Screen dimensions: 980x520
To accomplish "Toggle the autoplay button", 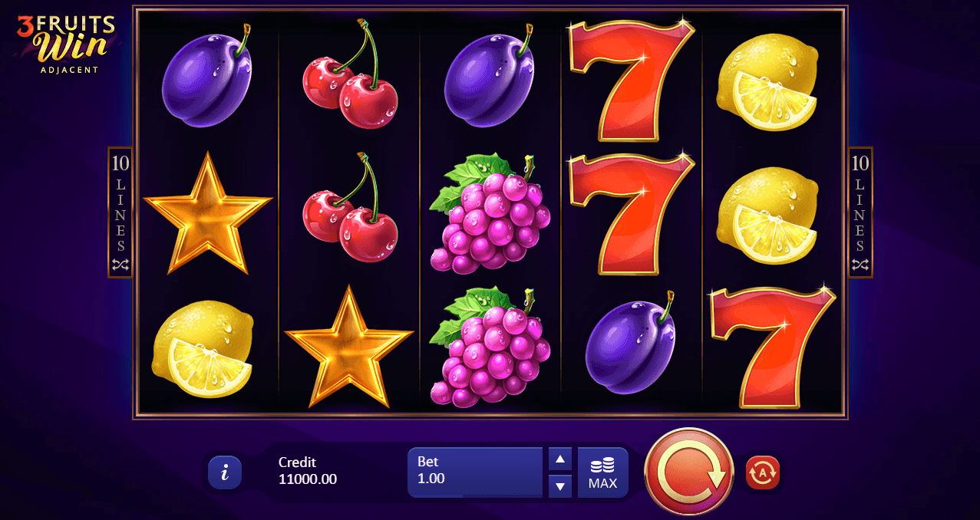I will (763, 472).
